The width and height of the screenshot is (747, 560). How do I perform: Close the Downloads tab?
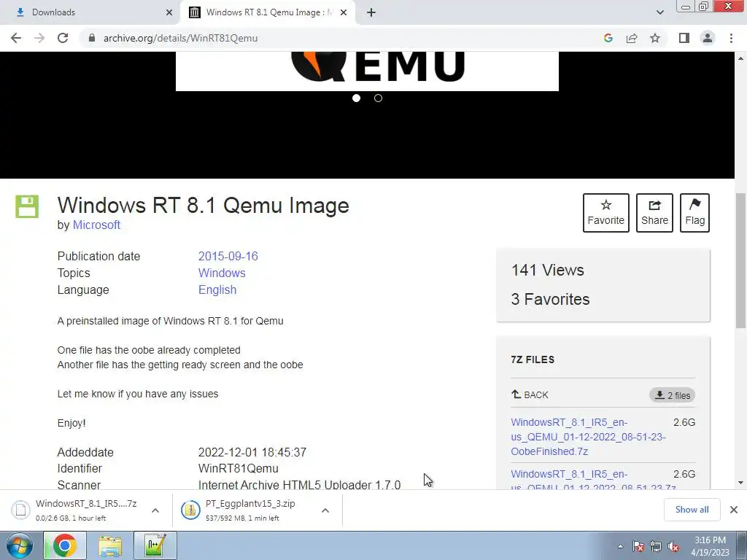[x=169, y=12]
